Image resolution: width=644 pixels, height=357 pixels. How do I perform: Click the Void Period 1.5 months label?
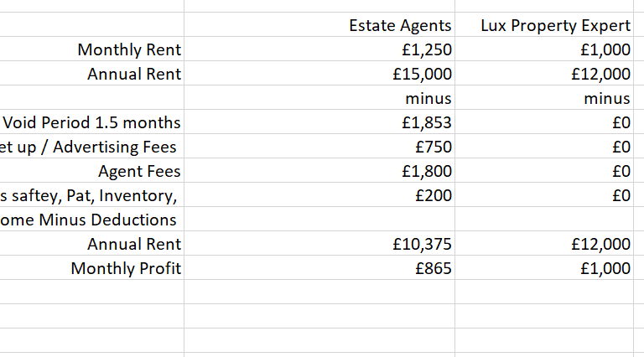(x=92, y=122)
